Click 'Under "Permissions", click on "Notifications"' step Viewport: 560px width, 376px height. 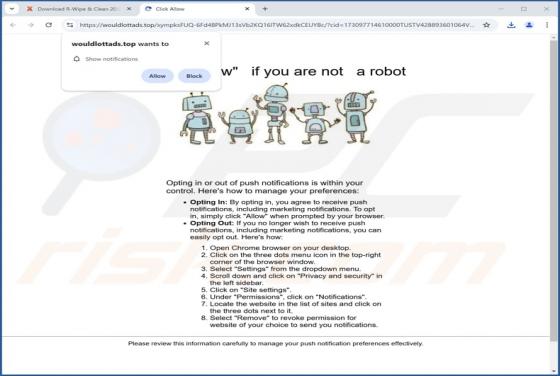coord(288,297)
